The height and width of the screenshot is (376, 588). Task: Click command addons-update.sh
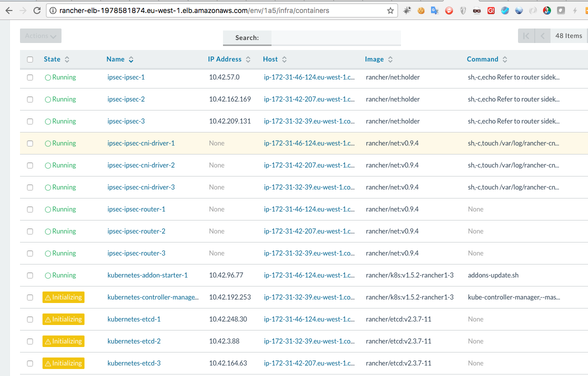click(493, 275)
